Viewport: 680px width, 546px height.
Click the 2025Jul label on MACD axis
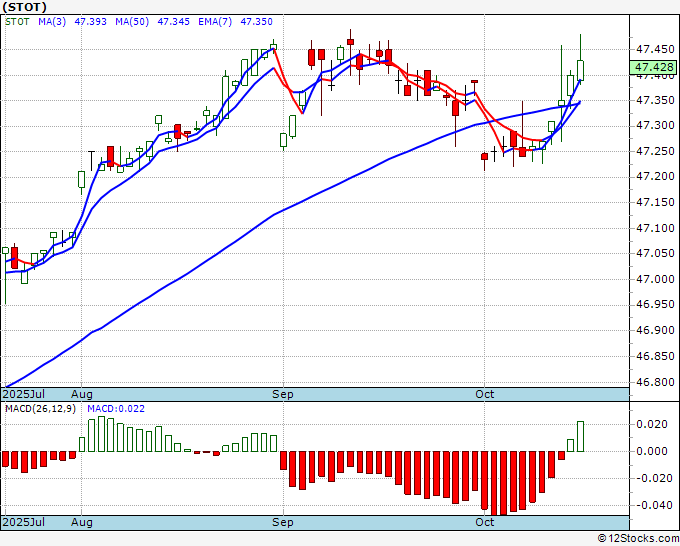point(23,522)
